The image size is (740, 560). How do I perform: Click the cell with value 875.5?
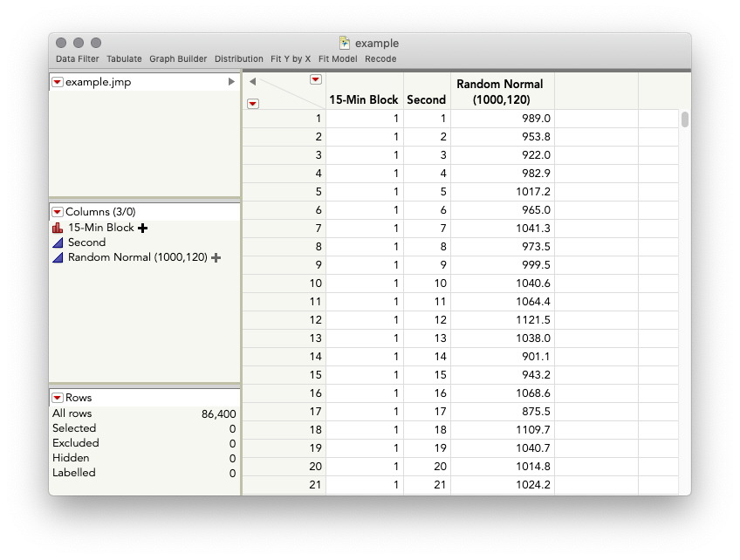[503, 412]
